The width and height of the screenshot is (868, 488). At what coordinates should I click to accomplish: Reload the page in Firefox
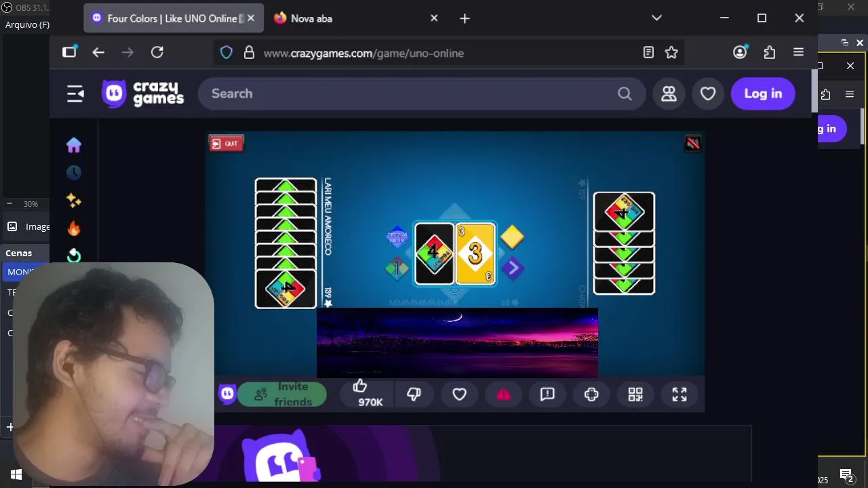157,52
